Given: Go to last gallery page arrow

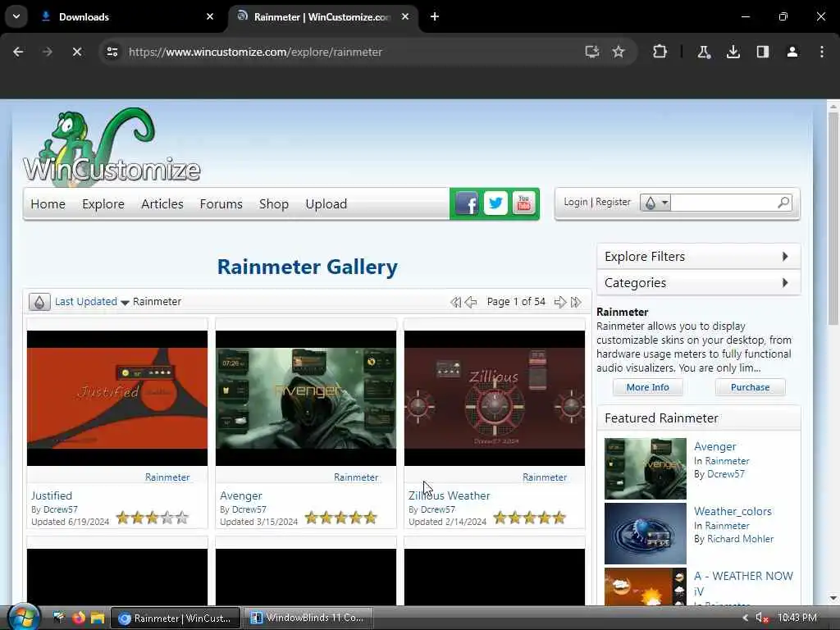Looking at the screenshot, I should point(576,302).
